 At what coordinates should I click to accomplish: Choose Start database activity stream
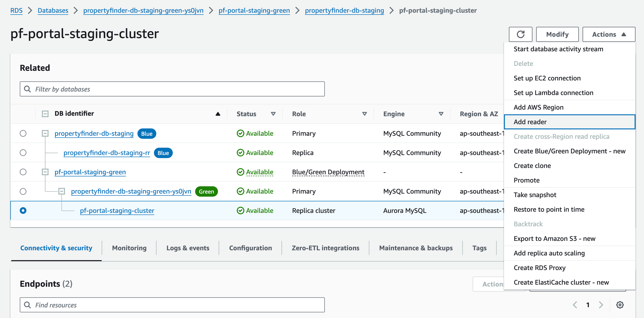pos(570,49)
